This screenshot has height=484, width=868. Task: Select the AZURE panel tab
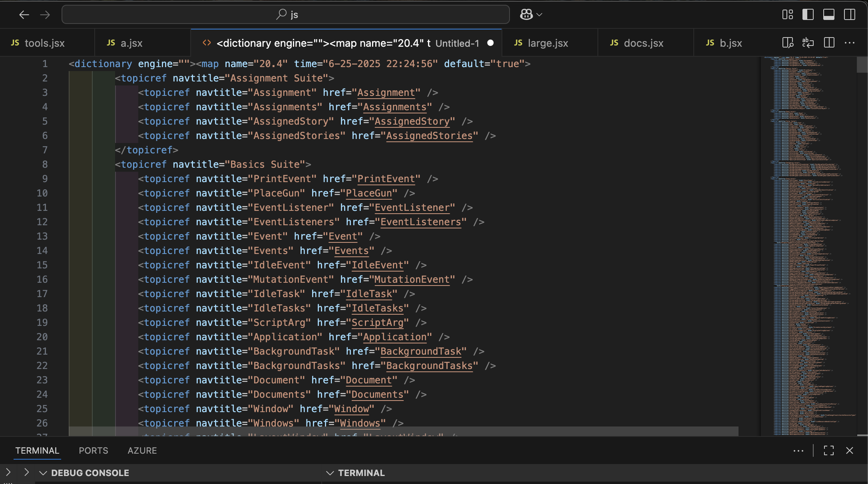pyautogui.click(x=142, y=450)
